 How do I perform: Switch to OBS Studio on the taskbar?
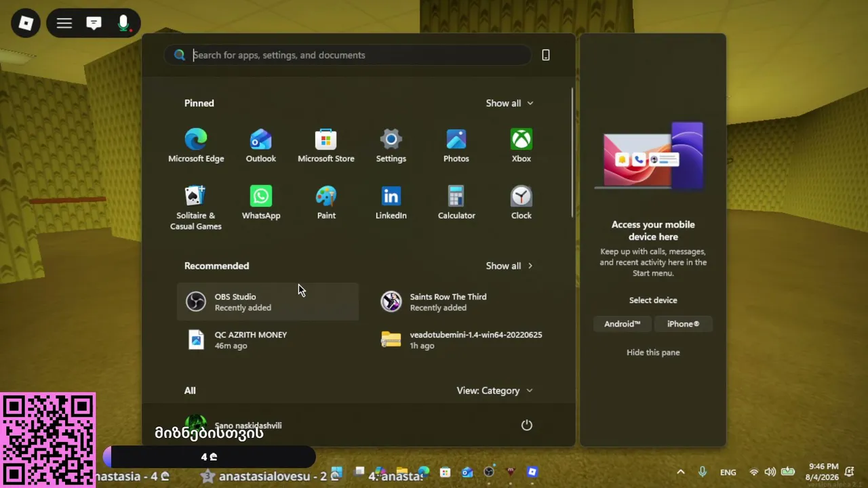489,472
